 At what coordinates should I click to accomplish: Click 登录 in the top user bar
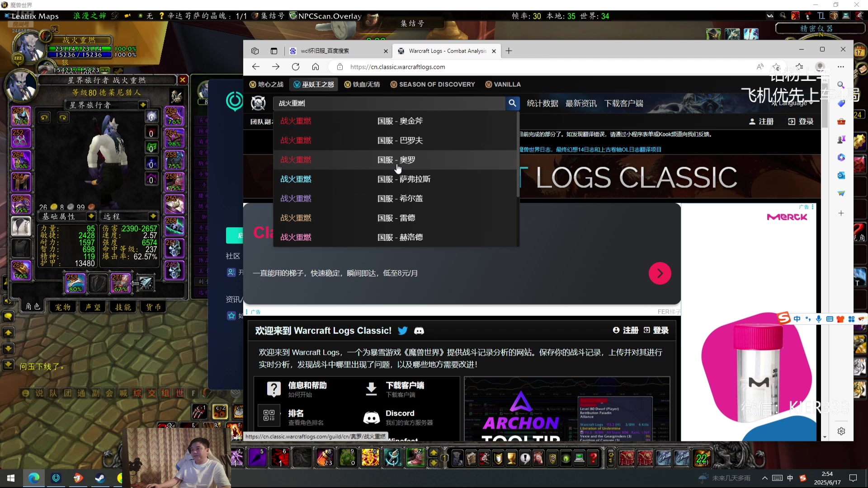(801, 122)
